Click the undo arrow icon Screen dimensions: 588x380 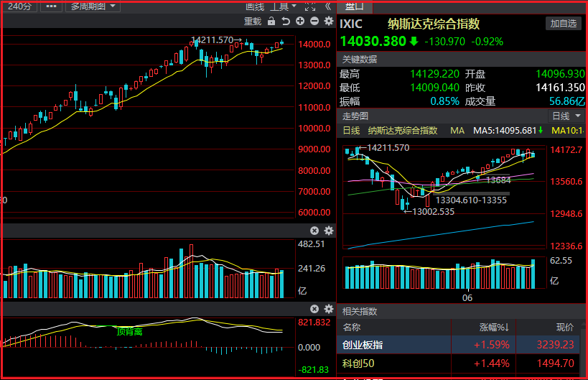coord(286,22)
